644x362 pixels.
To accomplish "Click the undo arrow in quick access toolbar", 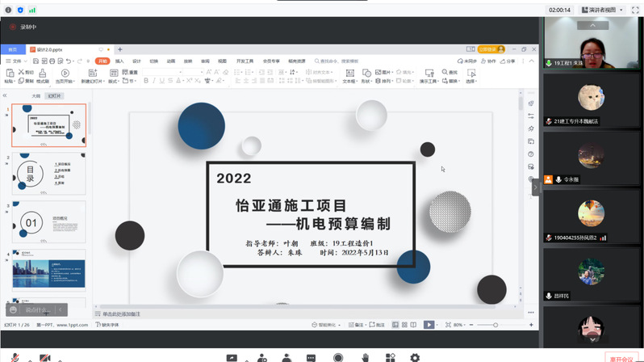I will pos(69,61).
